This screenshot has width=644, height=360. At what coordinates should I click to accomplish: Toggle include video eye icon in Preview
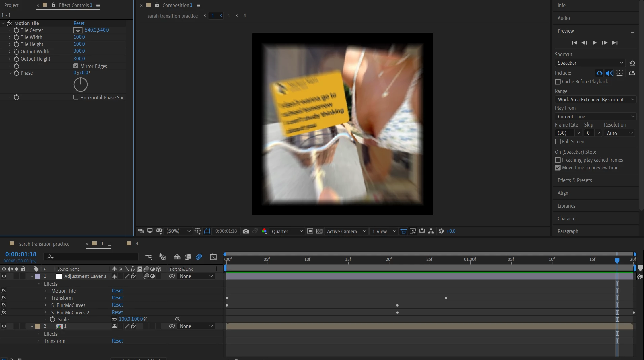[x=599, y=73]
